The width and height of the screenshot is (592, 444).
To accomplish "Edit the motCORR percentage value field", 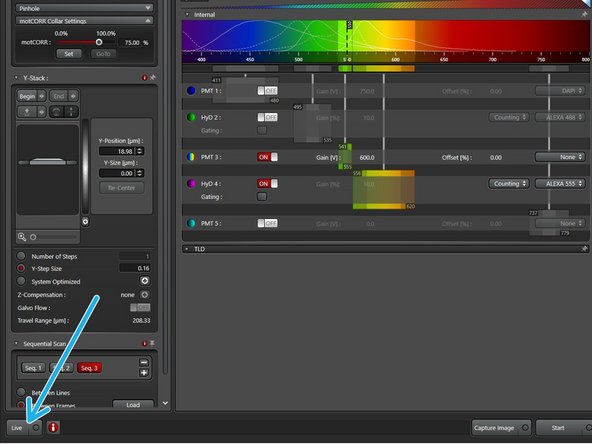I will 130,42.
